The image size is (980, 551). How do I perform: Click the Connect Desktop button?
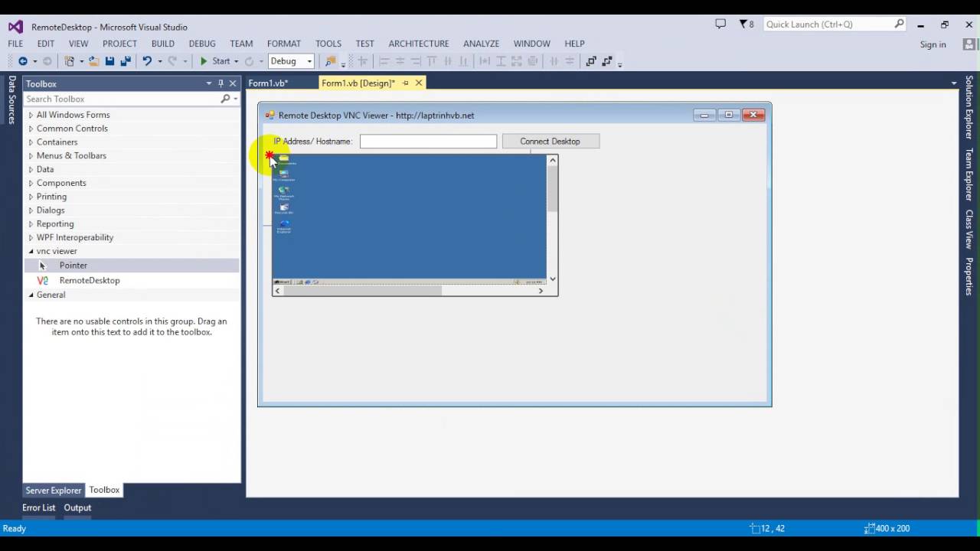550,142
